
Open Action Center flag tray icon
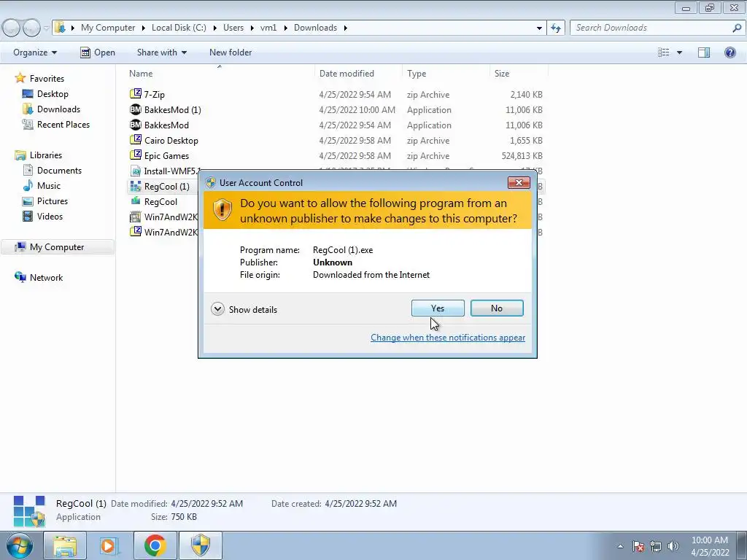tap(638, 546)
